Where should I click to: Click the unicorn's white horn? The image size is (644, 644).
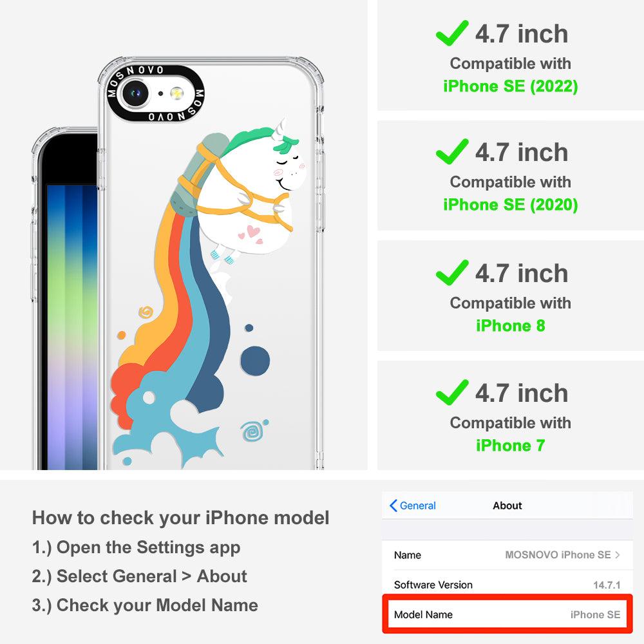[x=279, y=128]
